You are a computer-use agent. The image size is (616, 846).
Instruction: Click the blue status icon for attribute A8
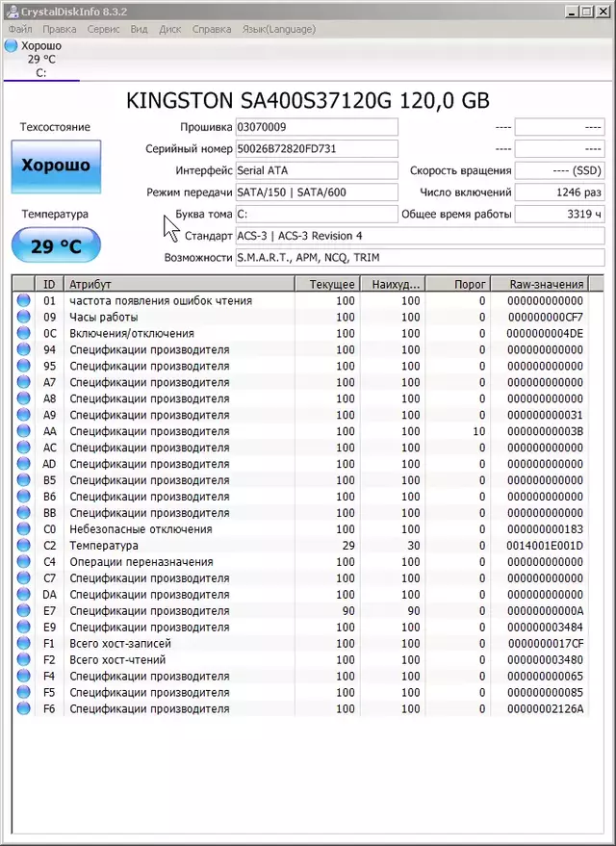[23, 398]
